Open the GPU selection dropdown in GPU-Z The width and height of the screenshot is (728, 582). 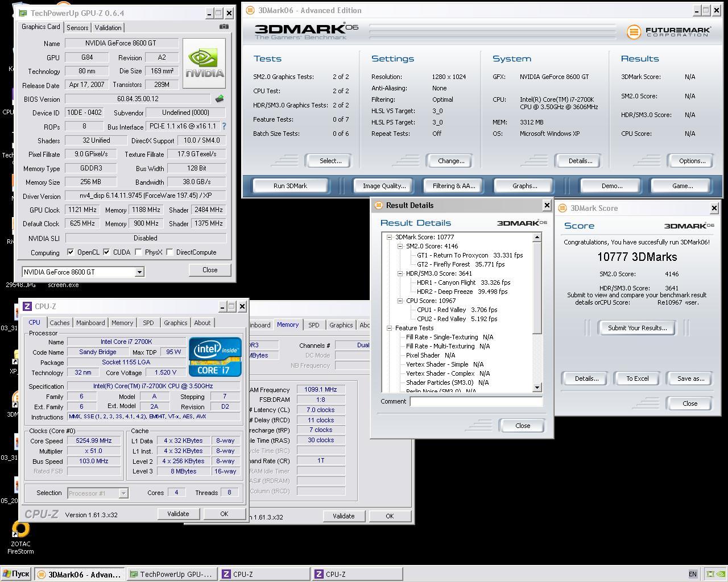click(139, 272)
